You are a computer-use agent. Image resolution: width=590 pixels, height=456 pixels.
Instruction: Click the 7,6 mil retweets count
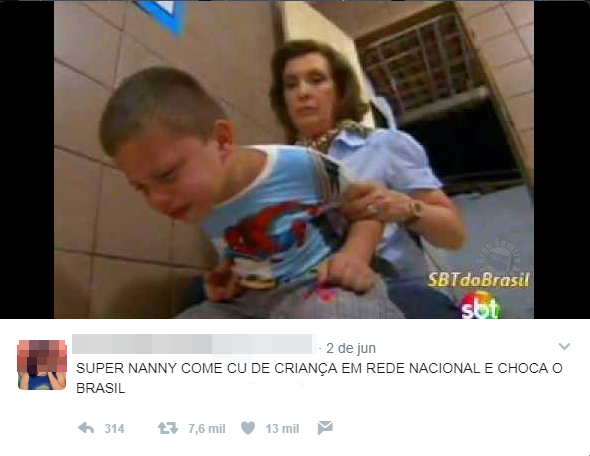(x=207, y=429)
